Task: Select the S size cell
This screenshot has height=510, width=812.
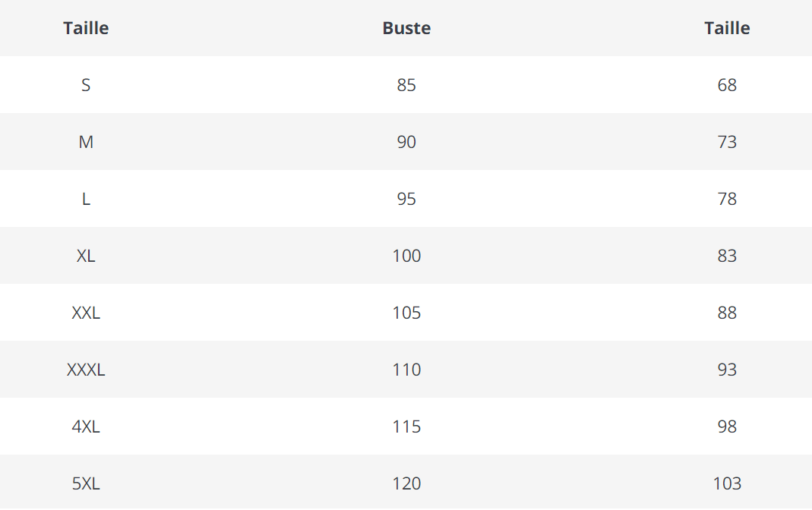Action: coord(86,85)
